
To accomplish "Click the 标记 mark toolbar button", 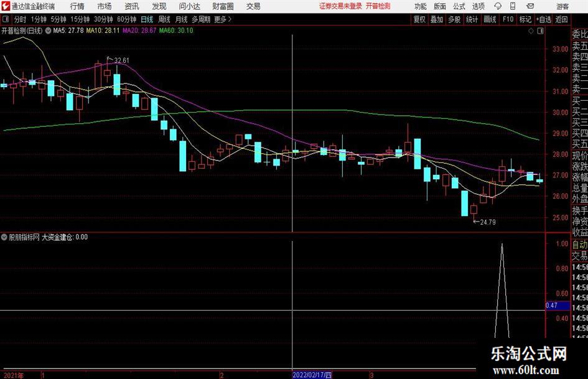I will pos(525,19).
